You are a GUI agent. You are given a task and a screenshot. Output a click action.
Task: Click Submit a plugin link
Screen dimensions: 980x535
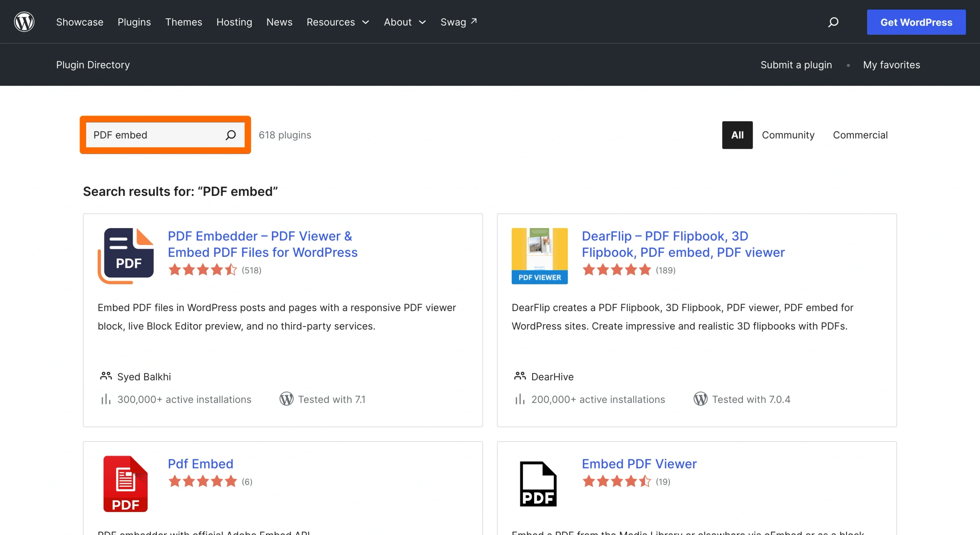[x=796, y=65]
